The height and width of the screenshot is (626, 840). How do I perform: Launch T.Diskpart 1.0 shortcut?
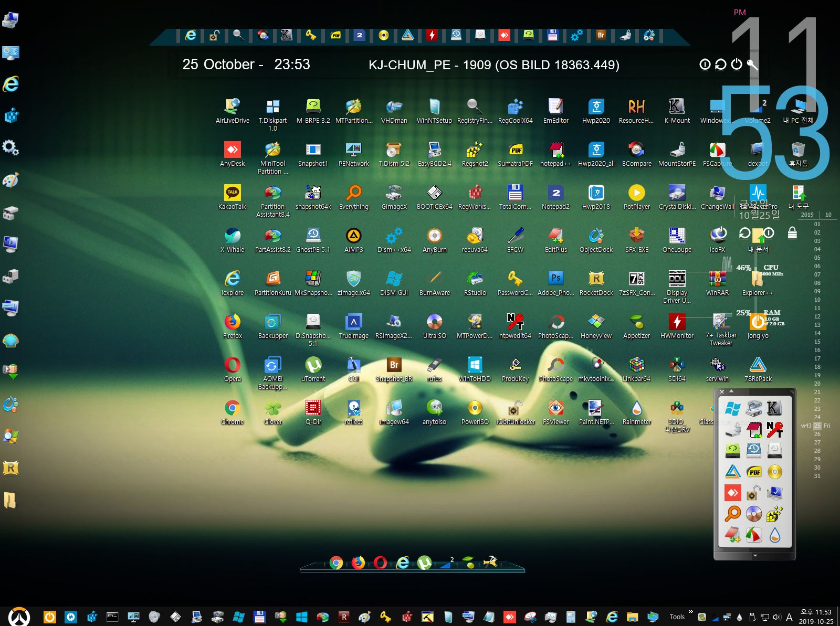click(272, 114)
